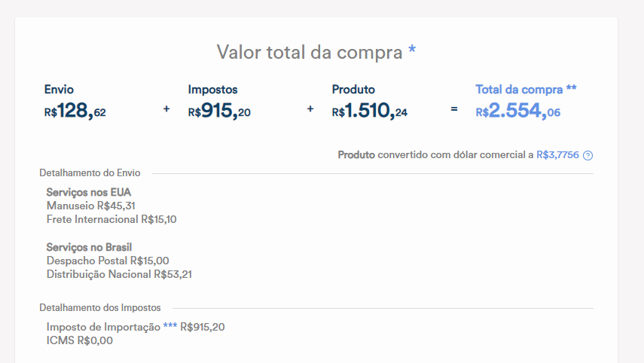Click the Impostos amount R$915,20 at top
Image resolution: width=644 pixels, height=363 pixels.
click(219, 111)
